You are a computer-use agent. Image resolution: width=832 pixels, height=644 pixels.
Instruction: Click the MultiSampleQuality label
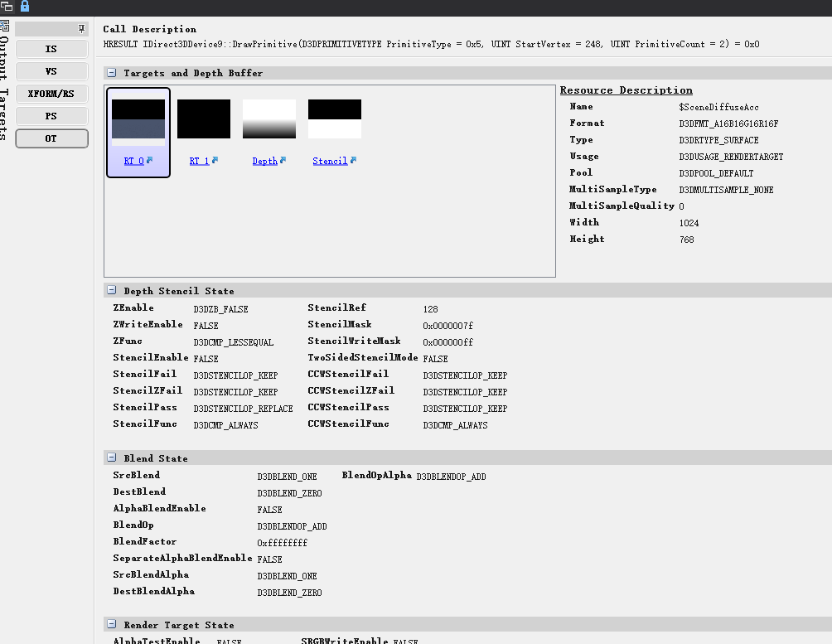point(622,206)
